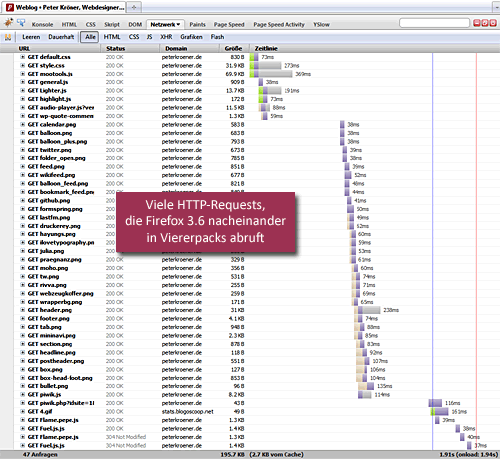This screenshot has width=500, height=459.
Task: Expand the GET twitter.png request
Action: coord(23,150)
